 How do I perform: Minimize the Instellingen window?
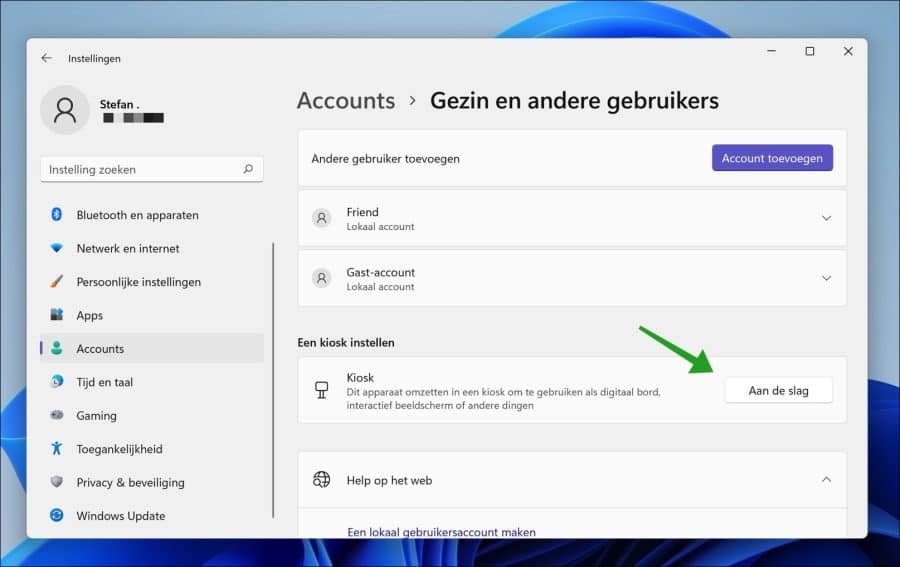pos(771,51)
